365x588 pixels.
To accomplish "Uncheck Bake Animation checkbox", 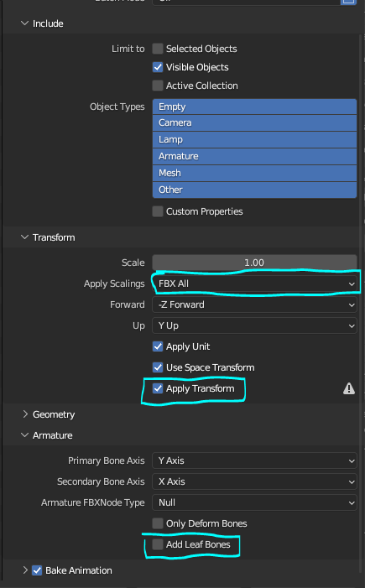I will (x=37, y=570).
